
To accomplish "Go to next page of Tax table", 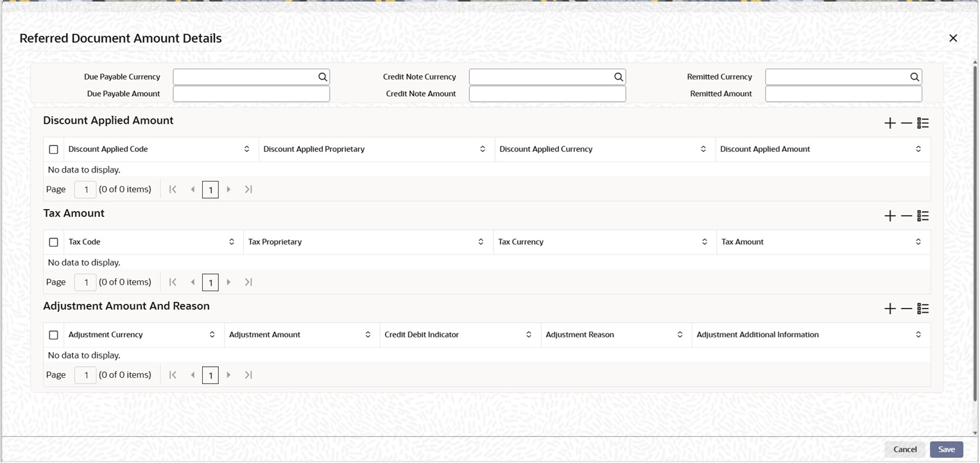I will 228,282.
